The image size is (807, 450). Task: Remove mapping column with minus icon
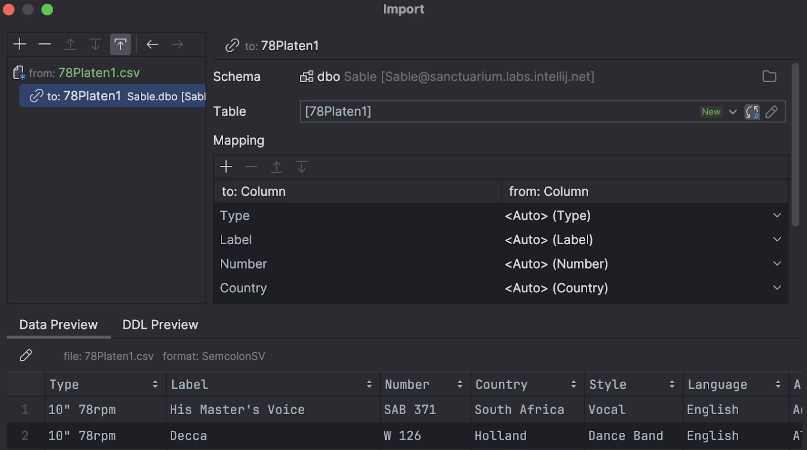[x=251, y=166]
